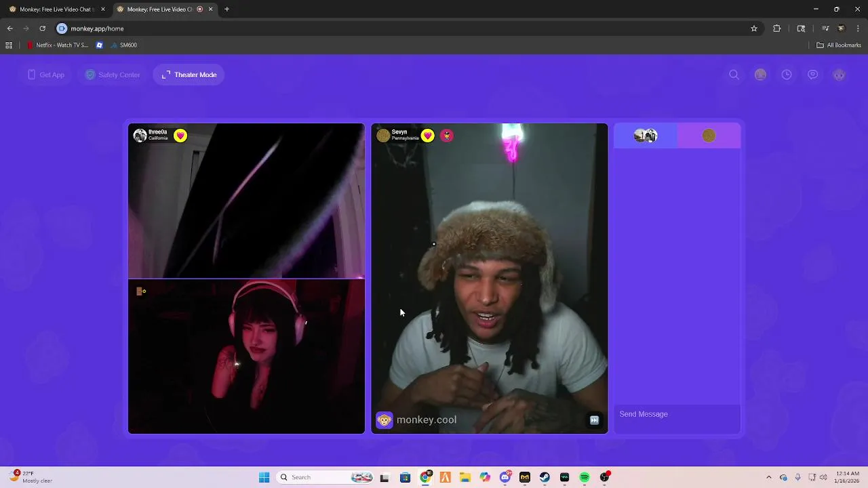Expand the All Bookmarks folder
Viewport: 868px width, 488px height.
coord(839,45)
